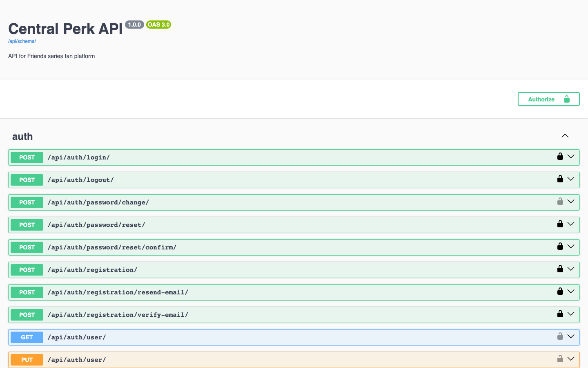Image resolution: width=588 pixels, height=368 pixels.
Task: Click the POST badge for password/change/
Action: [27, 202]
